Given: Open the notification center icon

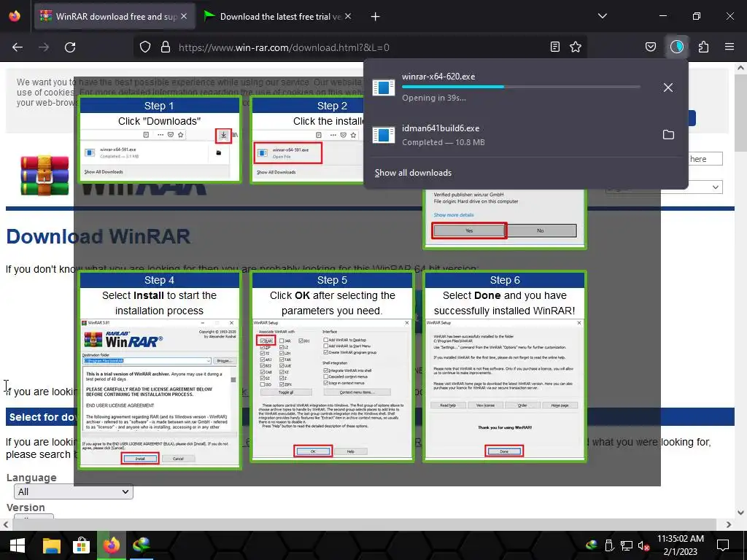Looking at the screenshot, I should 723,545.
